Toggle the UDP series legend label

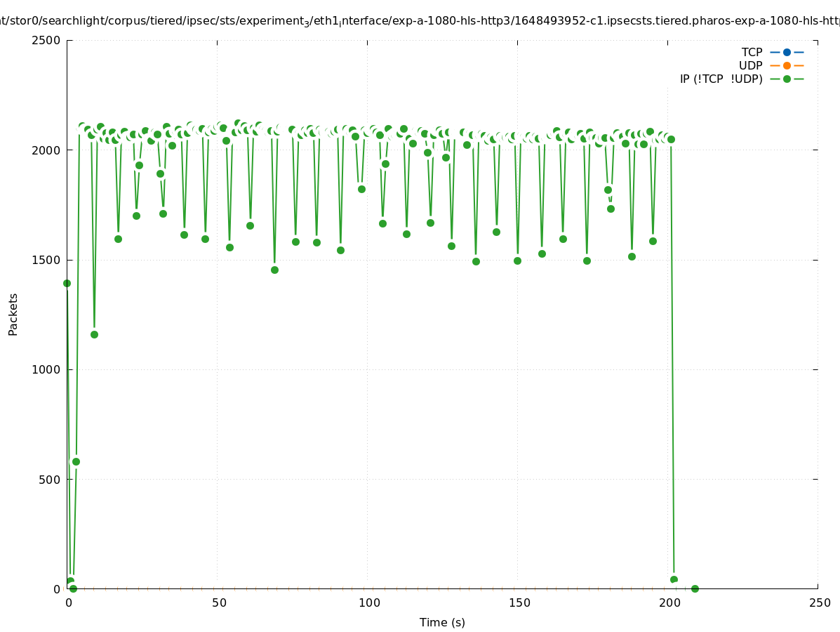coord(750,65)
